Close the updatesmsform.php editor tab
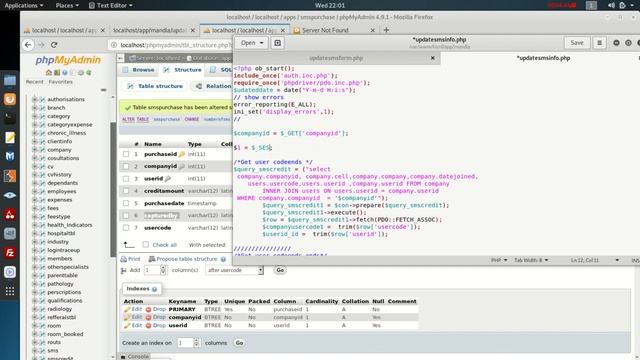The width and height of the screenshot is (640, 360). pos(433,58)
